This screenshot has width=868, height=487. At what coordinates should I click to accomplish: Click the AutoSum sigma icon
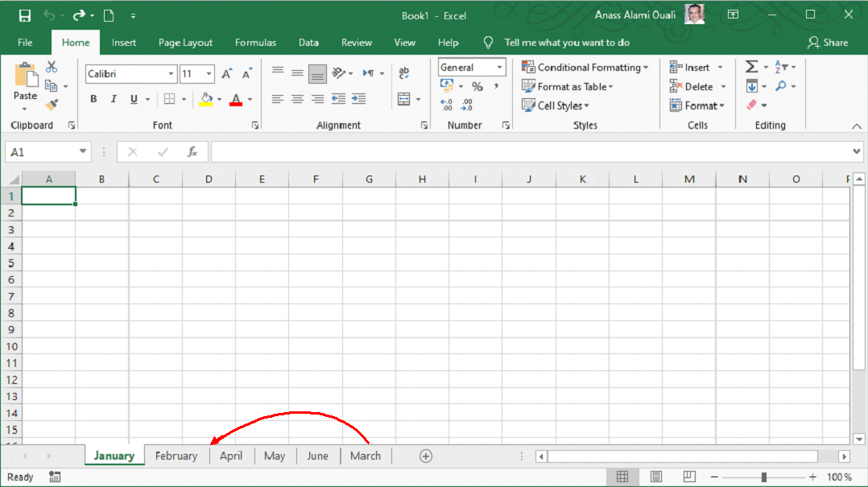[751, 67]
